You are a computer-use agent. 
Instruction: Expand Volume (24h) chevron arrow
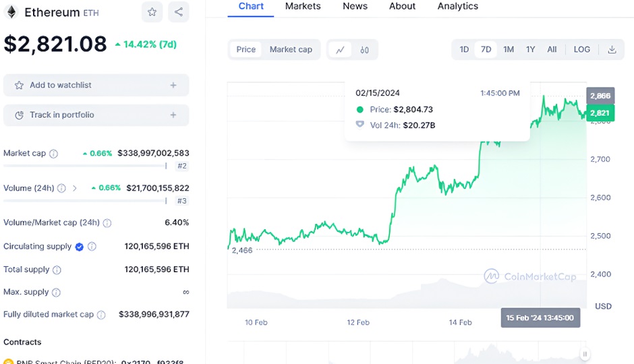pyautogui.click(x=75, y=188)
